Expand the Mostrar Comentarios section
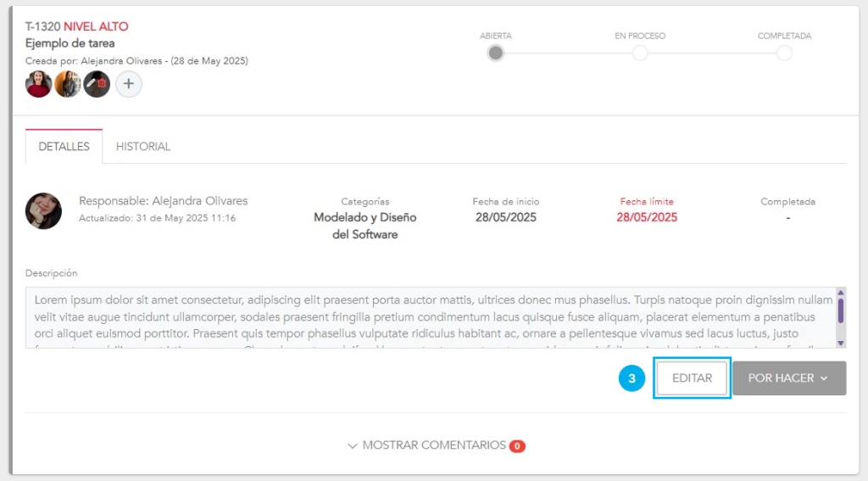The height and width of the screenshot is (481, 868). pyautogui.click(x=426, y=445)
